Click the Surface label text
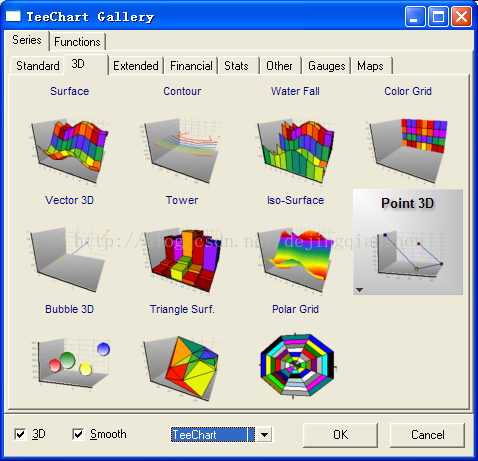 pos(70,91)
